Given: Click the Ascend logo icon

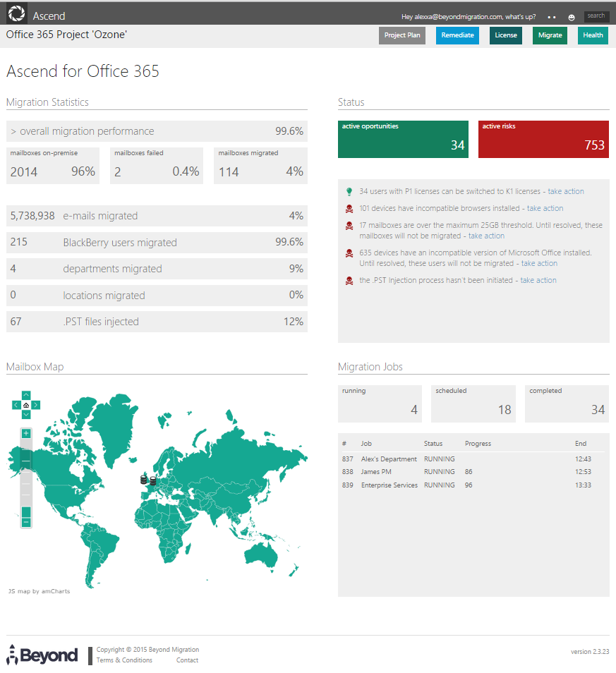Looking at the screenshot, I should (17, 13).
